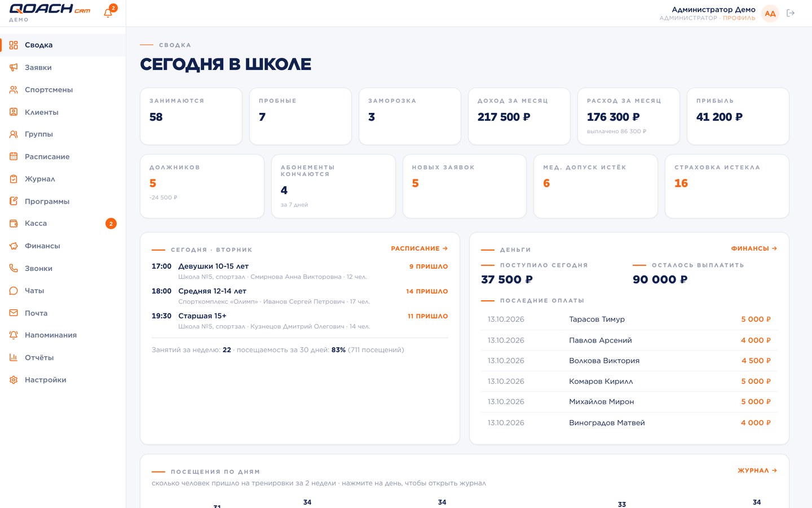The width and height of the screenshot is (812, 508).
Task: Click the Напоминания alarm bell icon
Action: (14, 335)
